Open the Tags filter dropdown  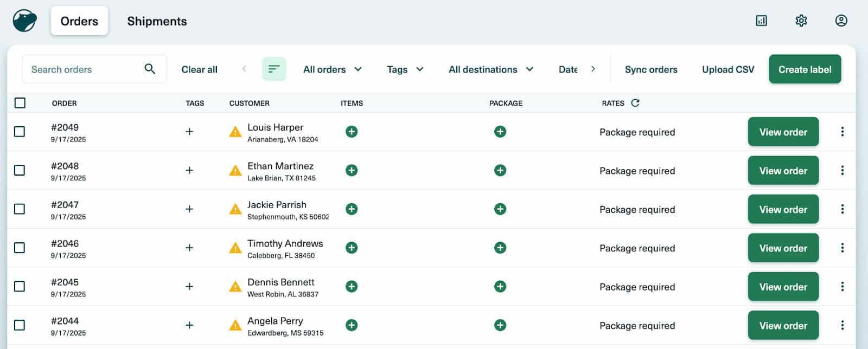405,69
